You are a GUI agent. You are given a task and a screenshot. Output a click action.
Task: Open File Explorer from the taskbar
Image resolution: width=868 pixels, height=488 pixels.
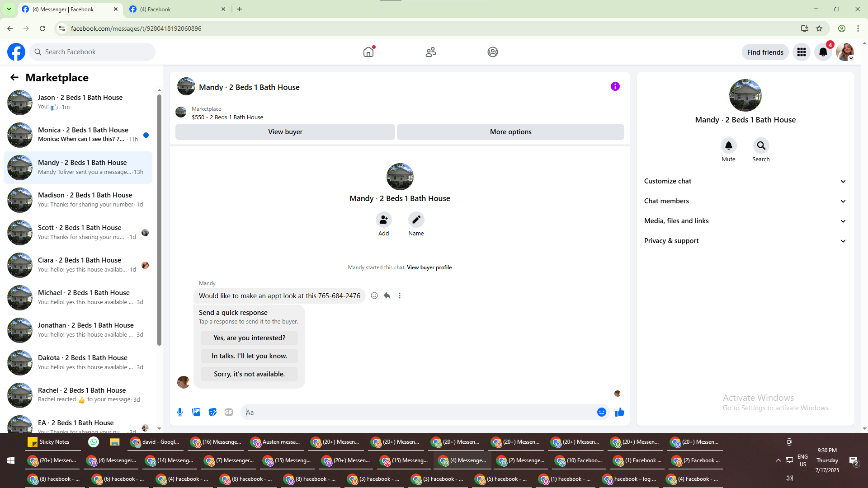click(114, 442)
